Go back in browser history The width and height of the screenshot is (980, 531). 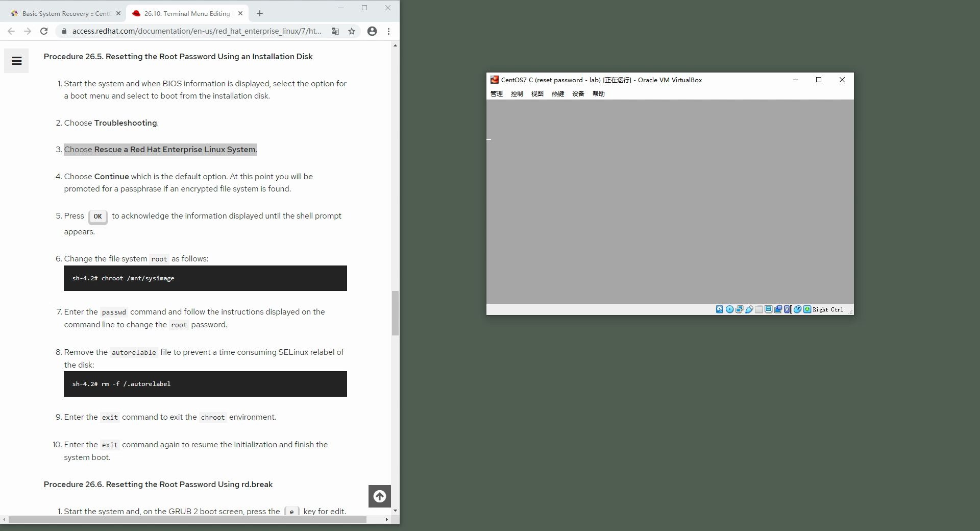point(11,31)
